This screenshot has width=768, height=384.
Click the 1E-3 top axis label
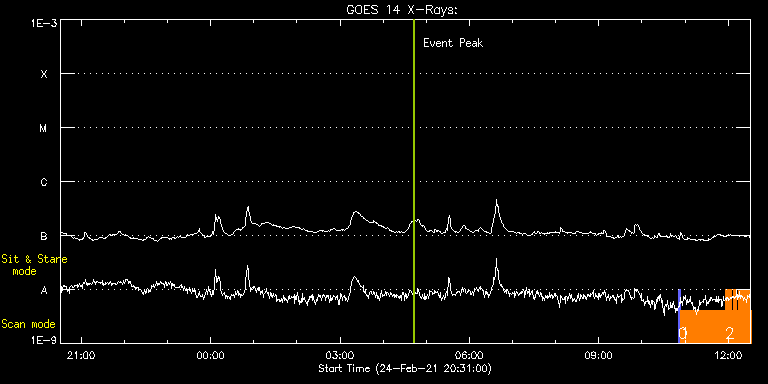pos(45,23)
